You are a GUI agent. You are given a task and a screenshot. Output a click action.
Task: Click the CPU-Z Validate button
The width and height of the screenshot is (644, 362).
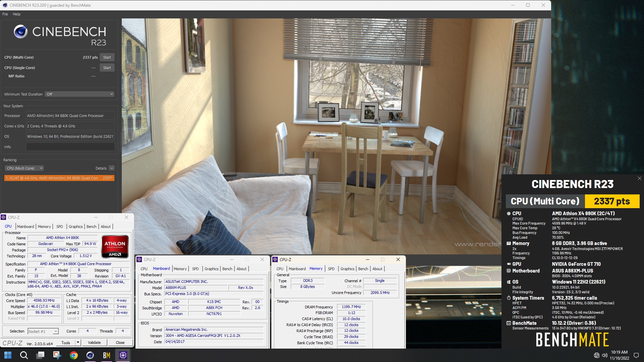[x=94, y=343]
